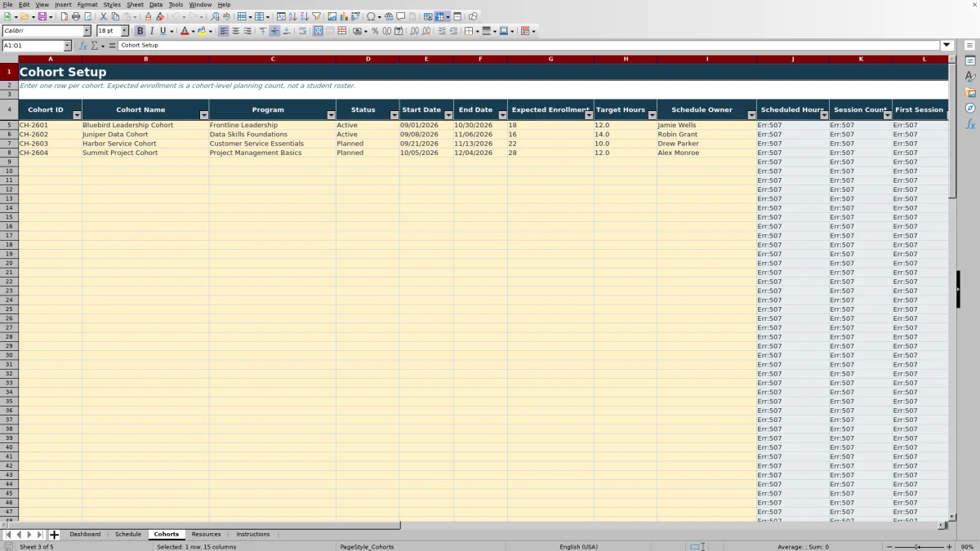Open the Program column filter dropdown
The image size is (980, 551).
(x=331, y=115)
